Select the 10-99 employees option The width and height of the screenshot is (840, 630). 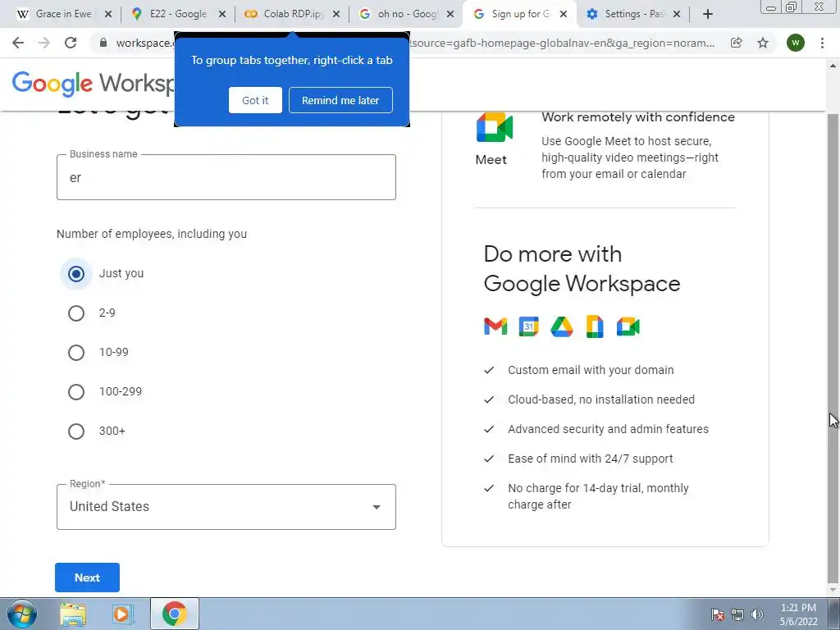point(76,353)
